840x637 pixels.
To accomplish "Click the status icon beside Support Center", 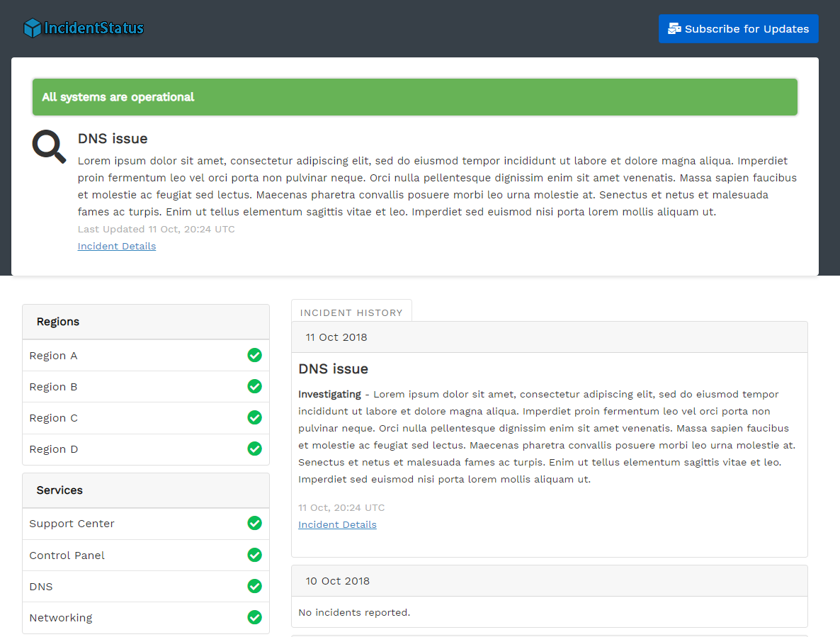I will point(254,523).
